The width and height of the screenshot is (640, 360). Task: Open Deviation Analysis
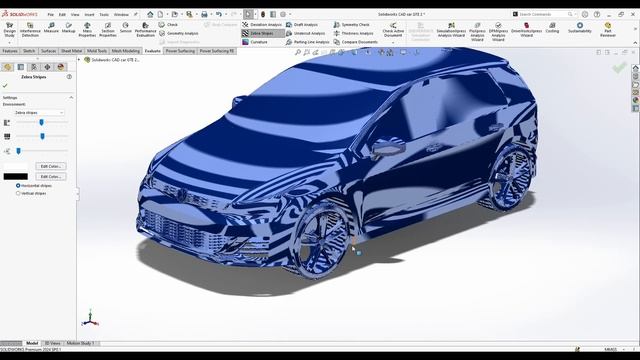coord(262,24)
